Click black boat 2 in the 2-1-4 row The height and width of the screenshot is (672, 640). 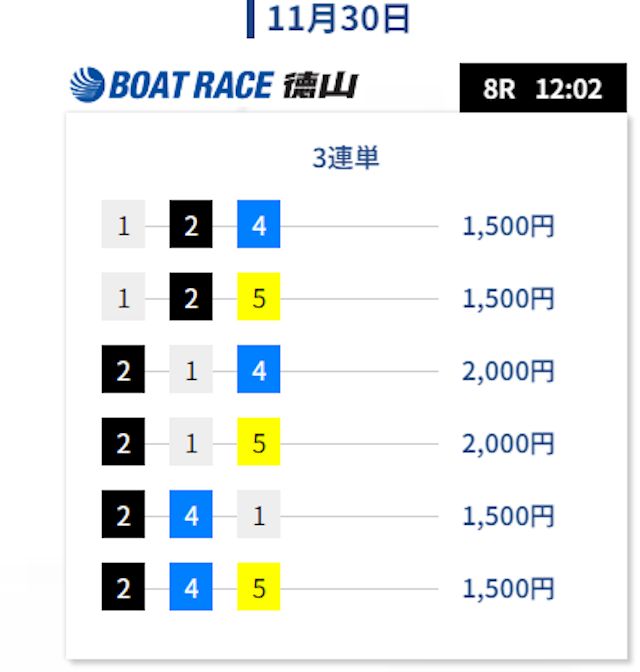click(x=123, y=369)
